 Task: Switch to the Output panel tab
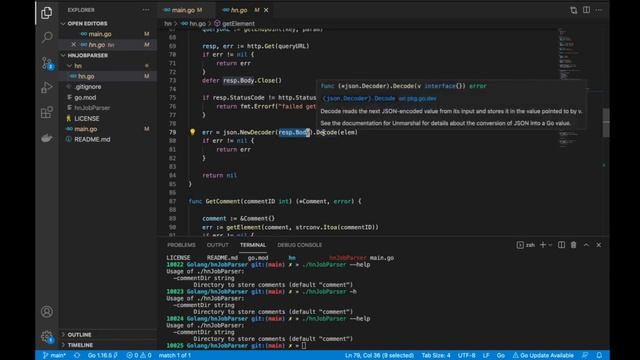tap(218, 245)
